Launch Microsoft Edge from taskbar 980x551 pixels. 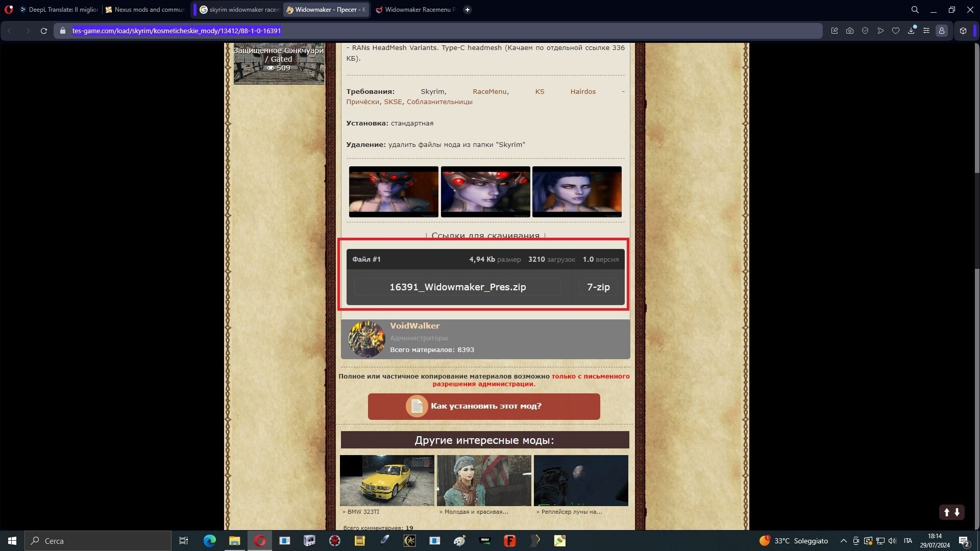[x=210, y=541]
